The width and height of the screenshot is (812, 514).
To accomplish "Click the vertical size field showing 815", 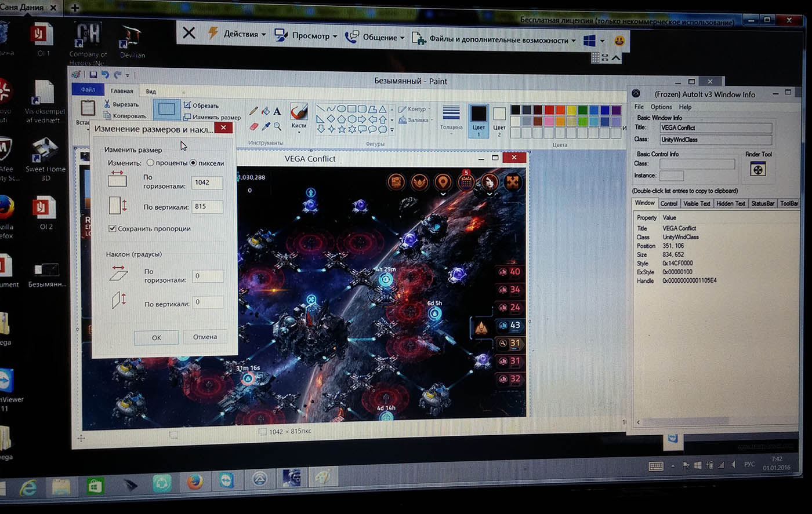I will tap(207, 206).
